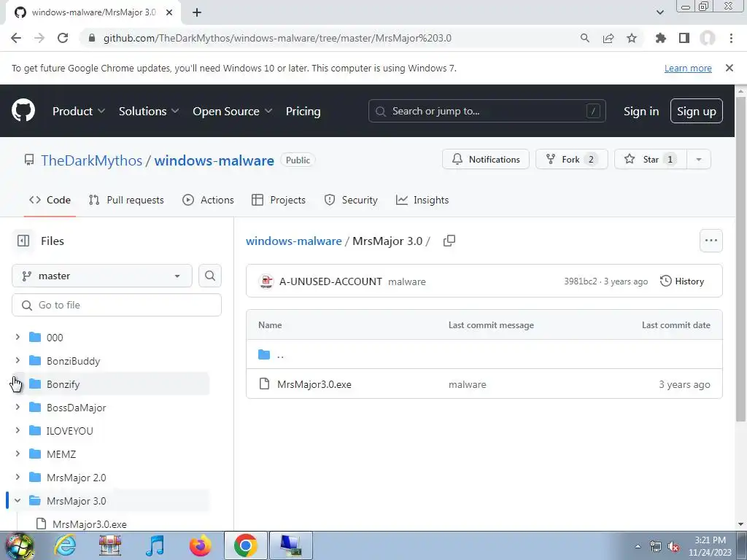Viewport: 747px width, 560px height.
Task: Go to parent directory row
Action: coord(484,354)
